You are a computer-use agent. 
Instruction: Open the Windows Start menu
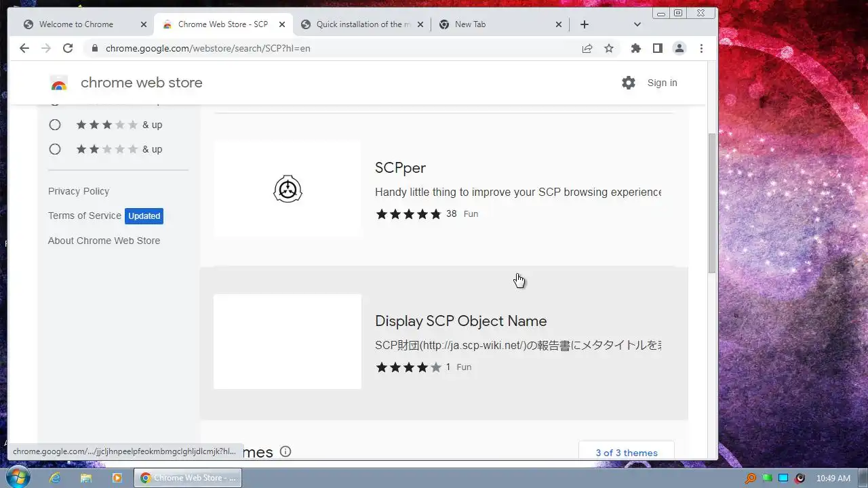point(18,477)
